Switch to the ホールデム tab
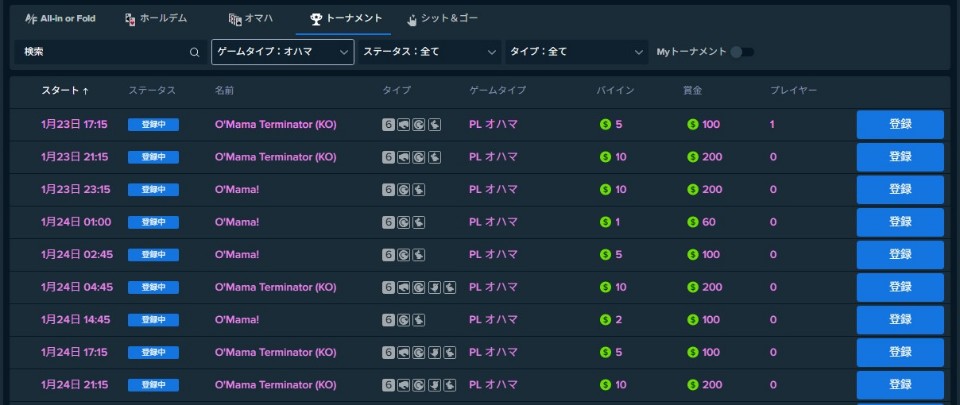This screenshot has width=960, height=405. click(156, 19)
